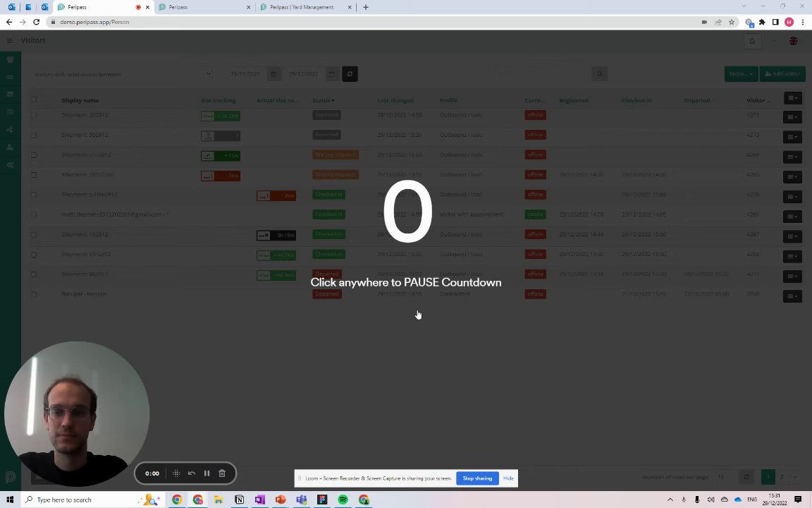Open the first date calendar picker
812x508 pixels.
pyautogui.click(x=273, y=73)
